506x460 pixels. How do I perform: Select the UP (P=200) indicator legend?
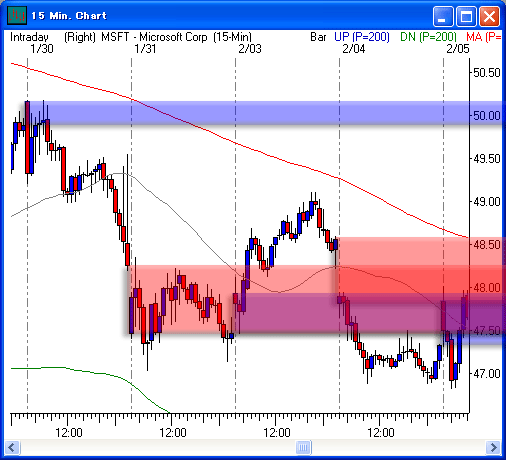(x=362, y=37)
